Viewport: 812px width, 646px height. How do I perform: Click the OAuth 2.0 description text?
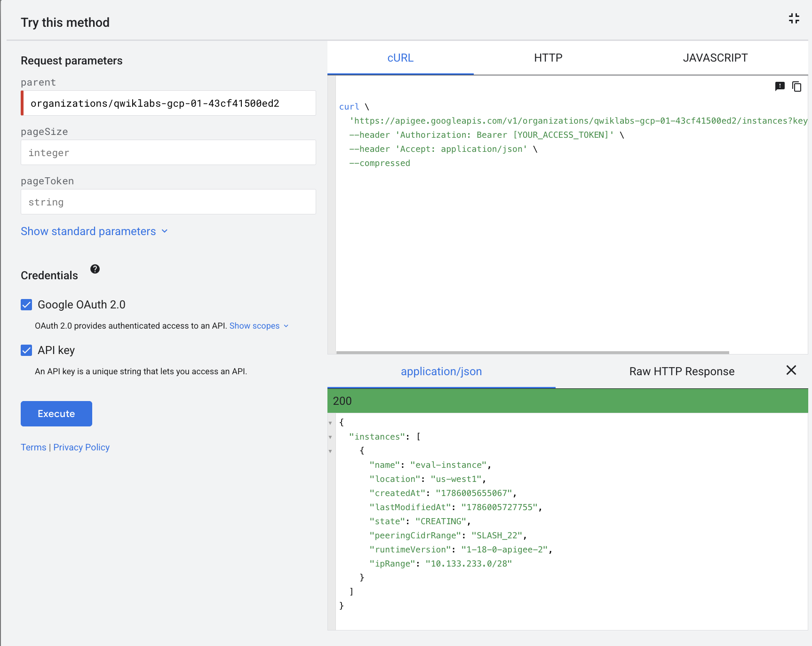(131, 326)
